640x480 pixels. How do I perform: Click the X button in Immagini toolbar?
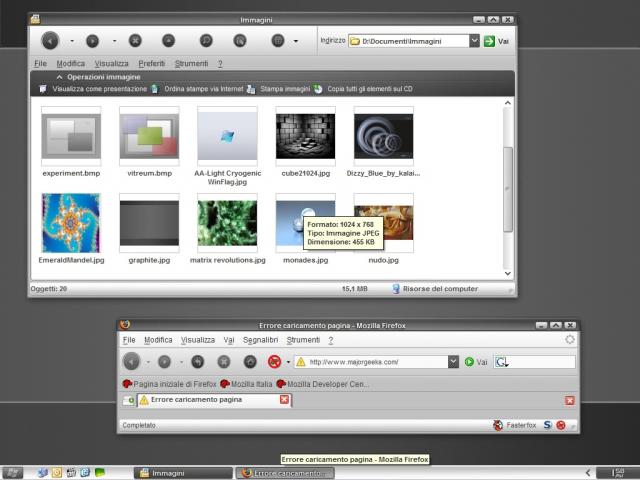[135, 40]
